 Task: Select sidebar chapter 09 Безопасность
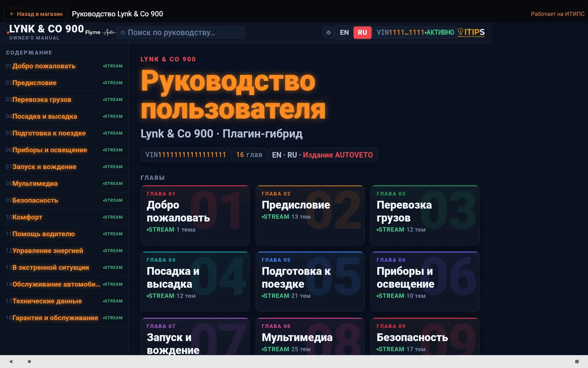[x=64, y=201]
